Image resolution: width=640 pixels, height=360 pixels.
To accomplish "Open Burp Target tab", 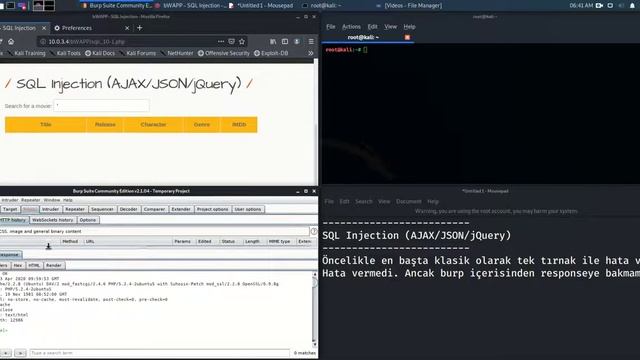I will coord(10,209).
